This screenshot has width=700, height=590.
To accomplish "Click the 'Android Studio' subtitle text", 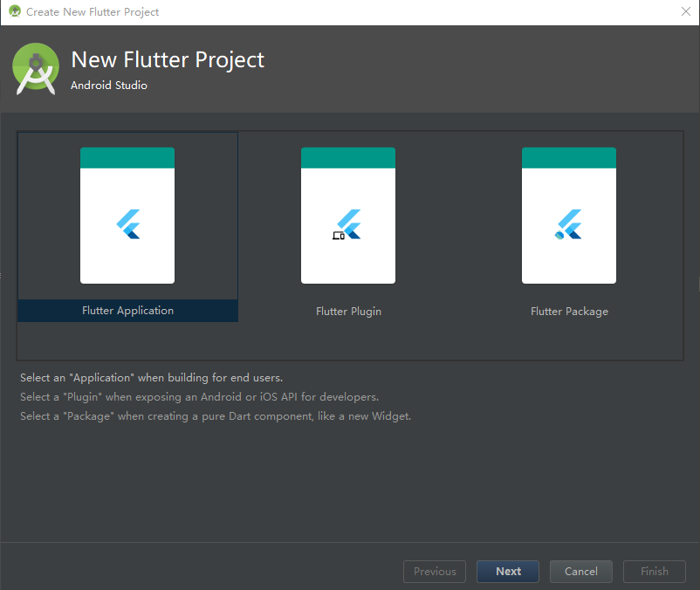I will click(109, 86).
